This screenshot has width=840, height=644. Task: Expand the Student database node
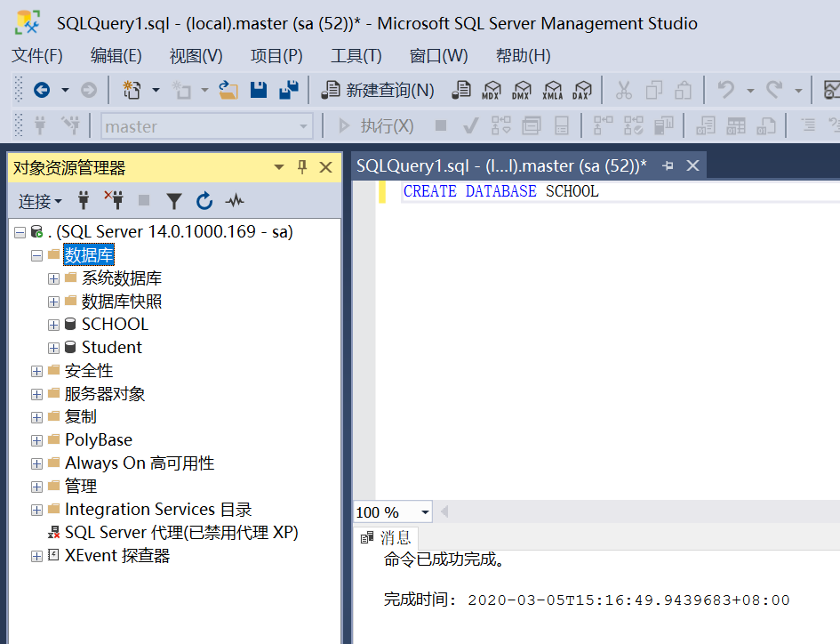[x=53, y=348]
